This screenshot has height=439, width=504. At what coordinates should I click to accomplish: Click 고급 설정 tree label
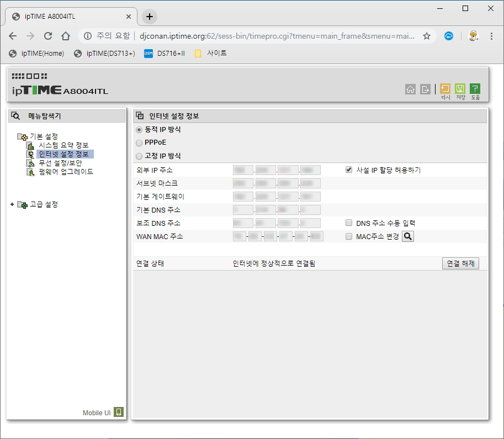(44, 204)
